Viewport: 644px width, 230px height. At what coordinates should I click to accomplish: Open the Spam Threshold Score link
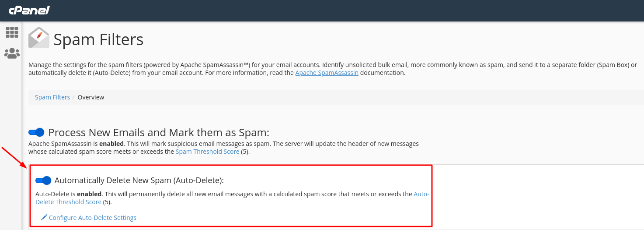(x=207, y=152)
